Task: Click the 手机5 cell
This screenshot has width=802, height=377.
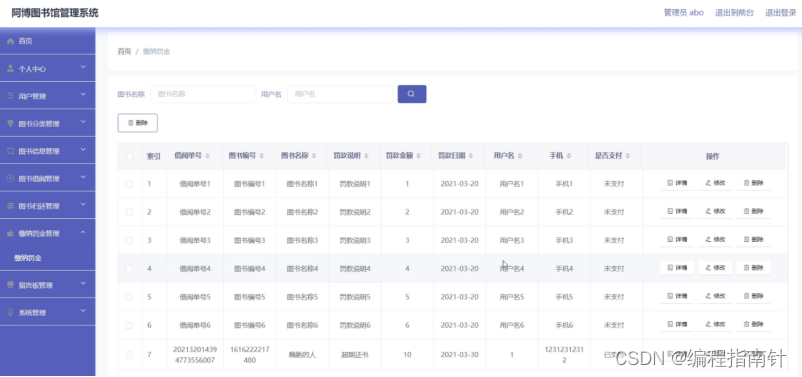Action: click(564, 297)
